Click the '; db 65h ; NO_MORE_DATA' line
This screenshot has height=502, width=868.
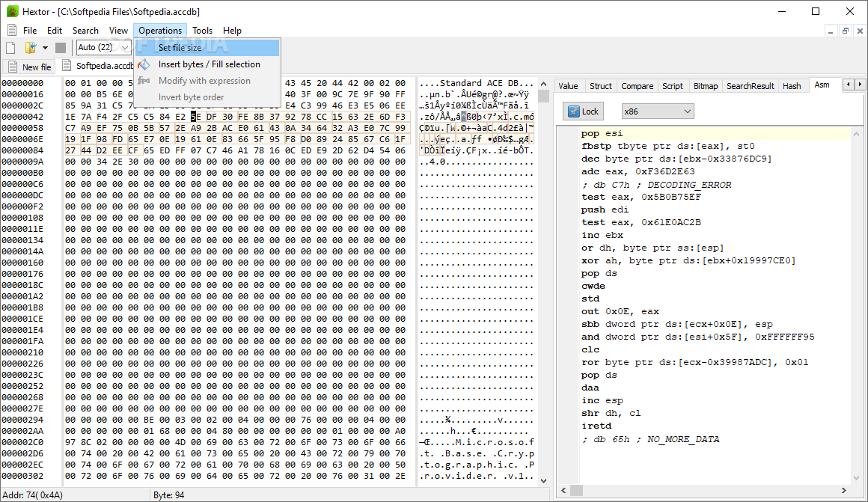(650, 439)
